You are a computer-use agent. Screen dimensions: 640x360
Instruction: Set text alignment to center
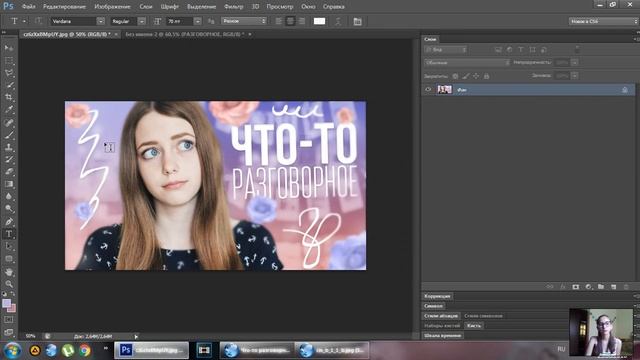pyautogui.click(x=290, y=21)
